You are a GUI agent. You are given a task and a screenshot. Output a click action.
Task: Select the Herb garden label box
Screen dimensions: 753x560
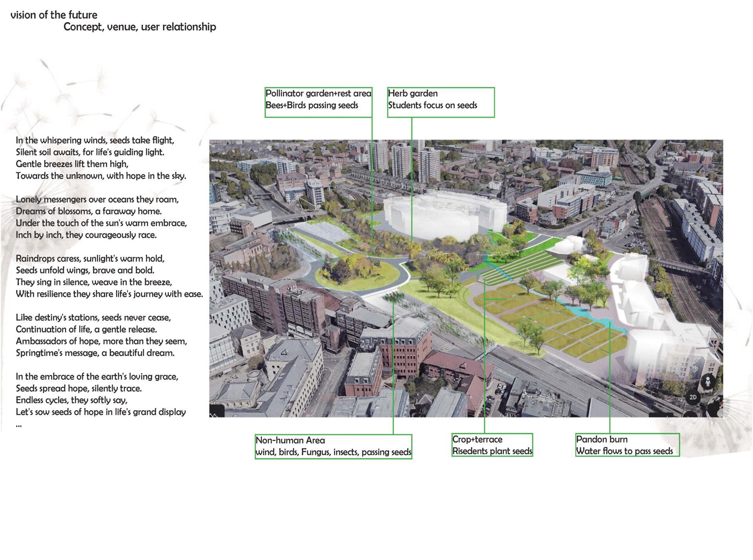point(440,102)
